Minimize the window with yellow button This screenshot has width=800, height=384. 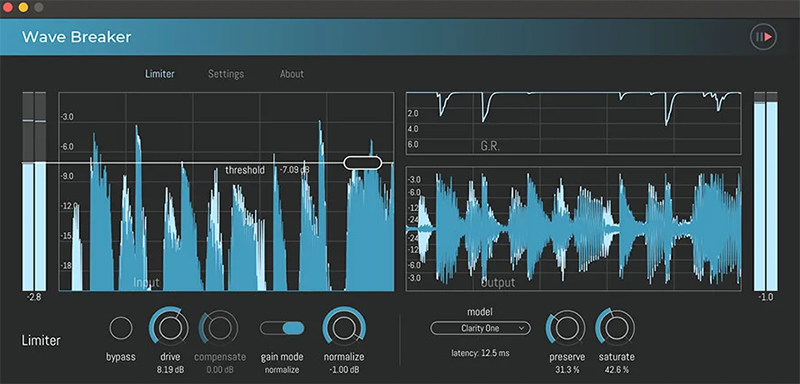[23, 8]
